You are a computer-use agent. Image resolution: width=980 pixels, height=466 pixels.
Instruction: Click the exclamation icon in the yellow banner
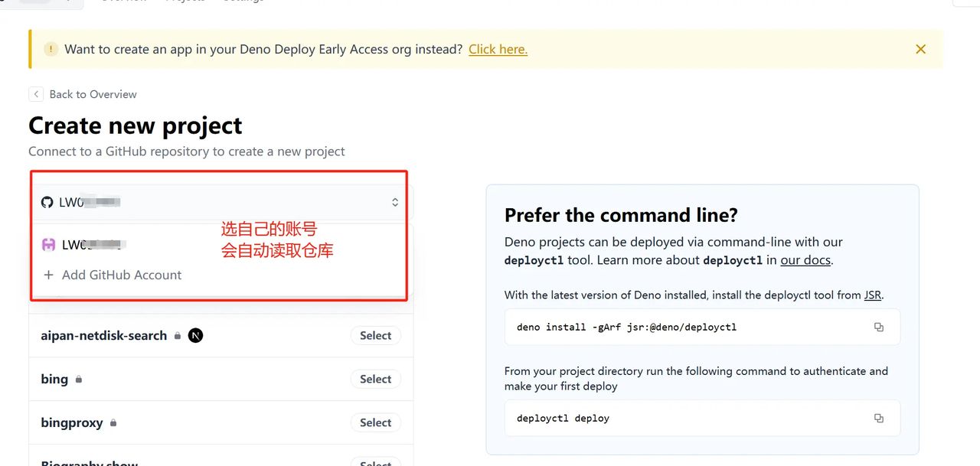(51, 48)
